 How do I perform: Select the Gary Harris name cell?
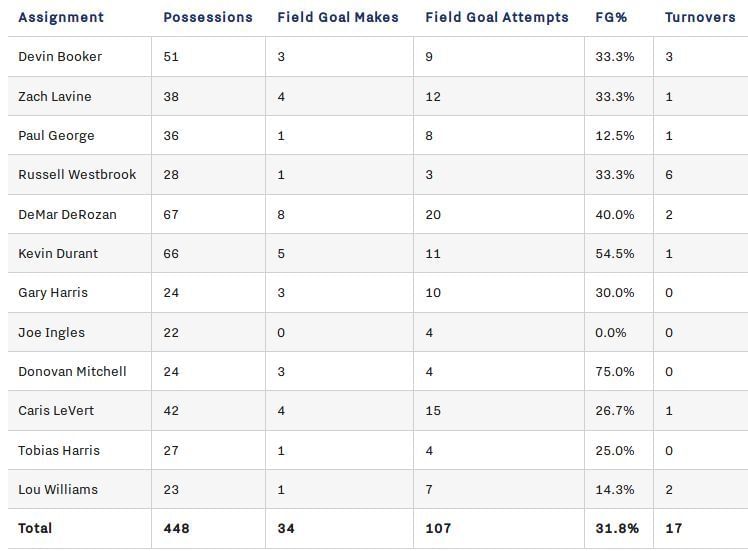[x=53, y=292]
